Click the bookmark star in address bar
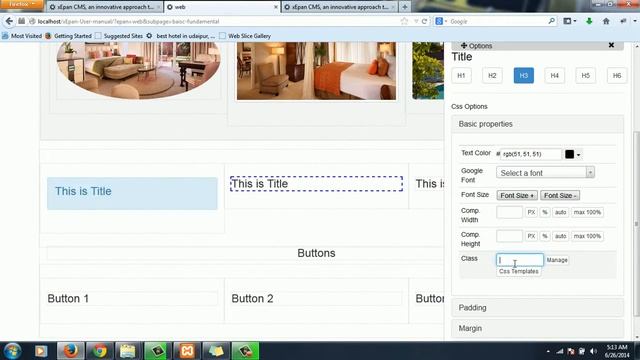640x360 pixels. click(x=404, y=21)
